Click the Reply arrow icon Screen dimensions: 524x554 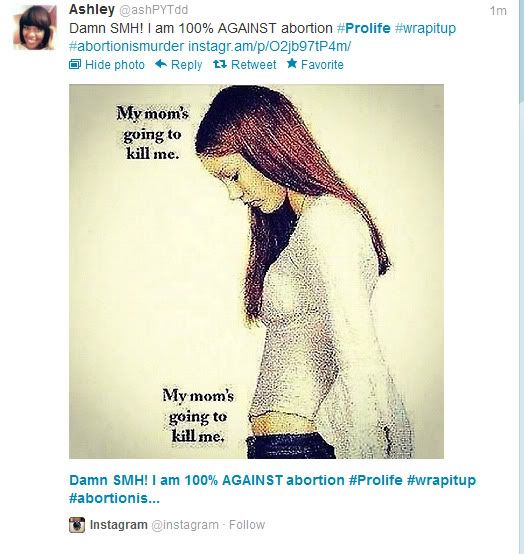click(x=161, y=64)
